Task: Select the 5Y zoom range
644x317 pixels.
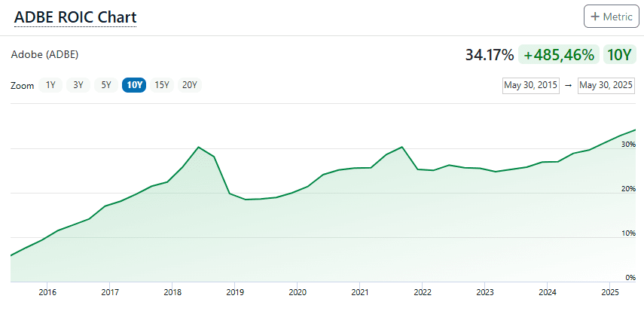Action: pos(106,85)
